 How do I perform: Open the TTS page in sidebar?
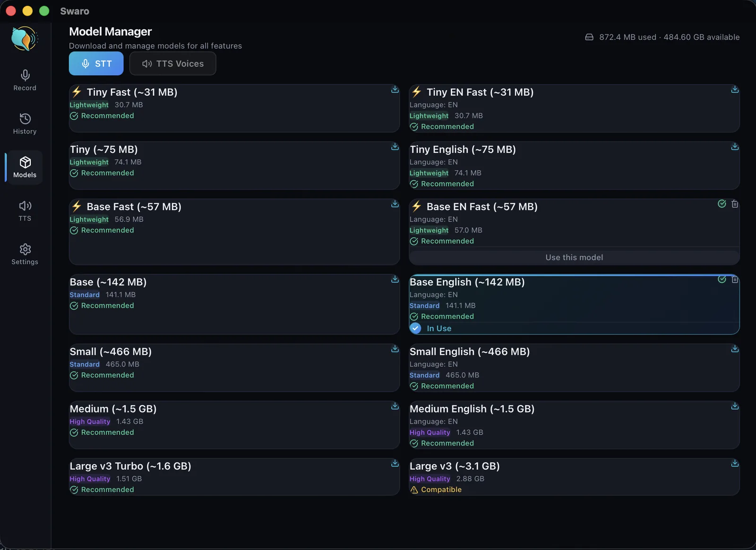click(x=25, y=211)
